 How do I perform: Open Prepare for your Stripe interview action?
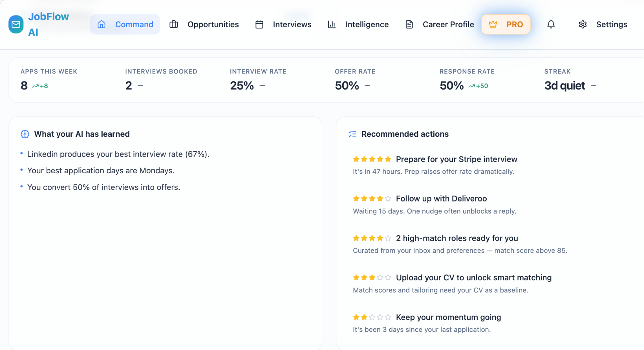pos(457,159)
